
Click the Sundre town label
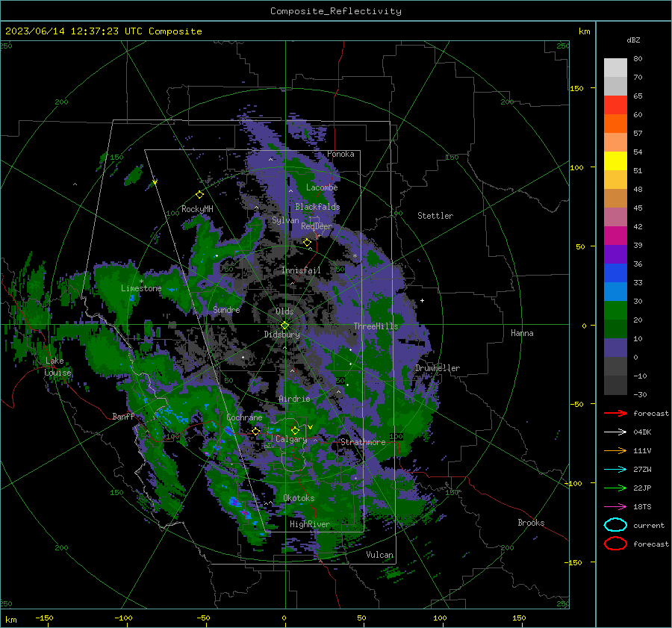[x=226, y=309]
